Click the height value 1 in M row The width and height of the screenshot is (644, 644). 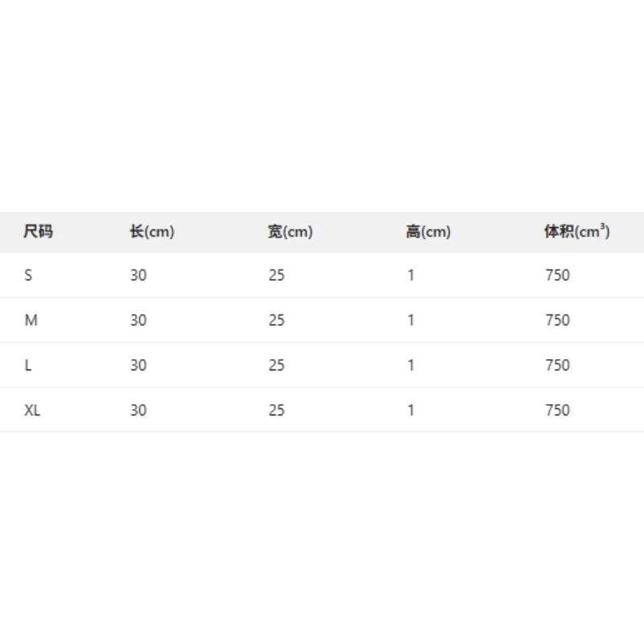[411, 320]
